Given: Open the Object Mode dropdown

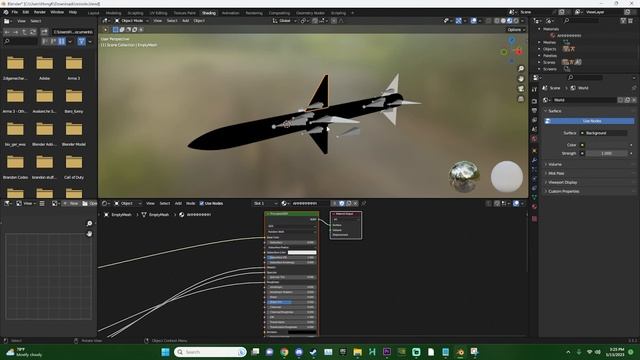Looking at the screenshot, I should [x=131, y=21].
